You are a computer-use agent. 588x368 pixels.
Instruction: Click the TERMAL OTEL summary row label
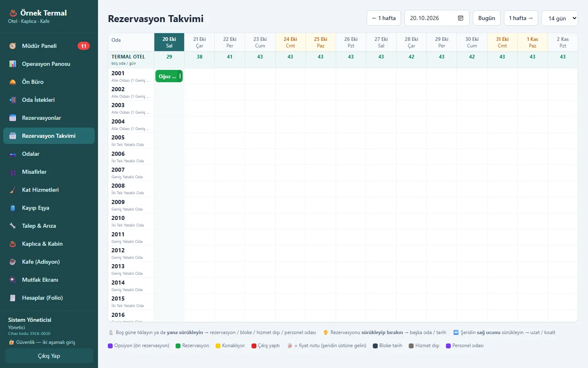131,60
